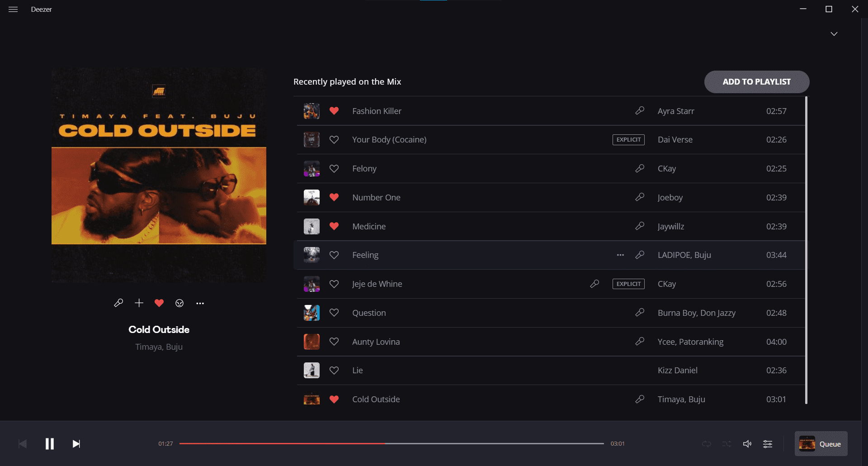Show lyrics icon for Jeje de Whine
868x466 pixels.
pos(594,284)
